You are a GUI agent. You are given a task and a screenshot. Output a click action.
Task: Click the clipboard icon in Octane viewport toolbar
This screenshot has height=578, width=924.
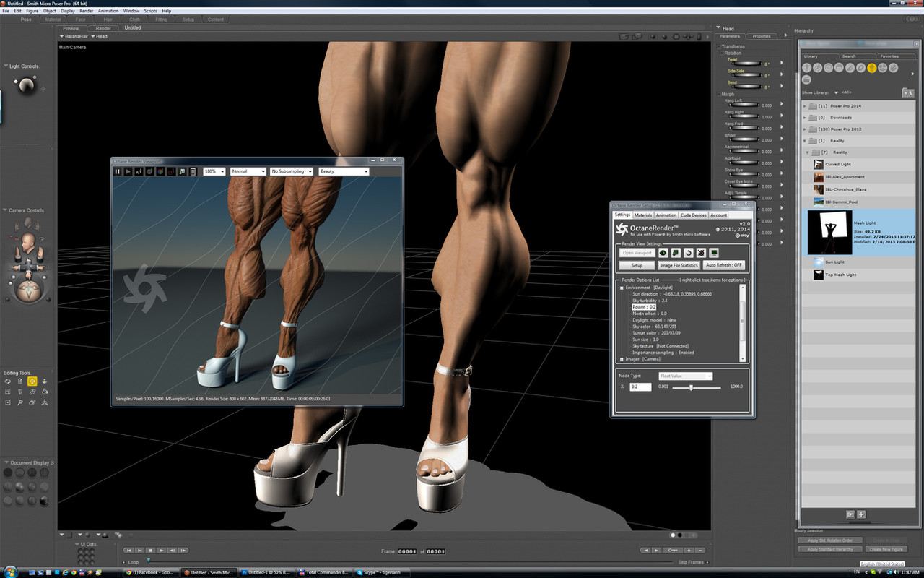pos(193,171)
